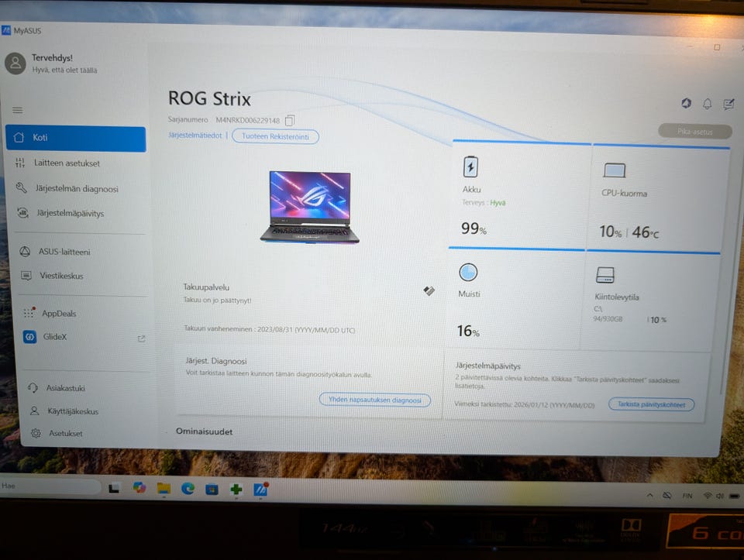Click the battery tray icon
744x560 pixels.
(734, 496)
